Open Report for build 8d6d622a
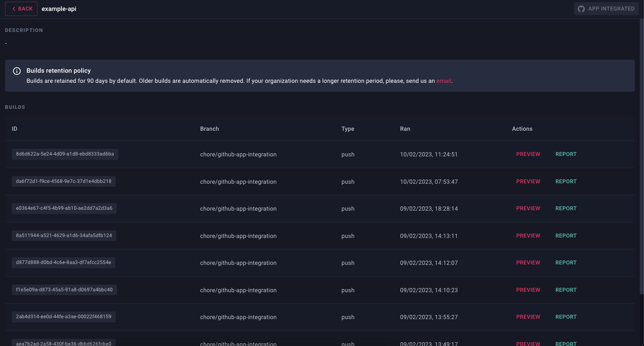The image size is (644, 346). coord(566,154)
